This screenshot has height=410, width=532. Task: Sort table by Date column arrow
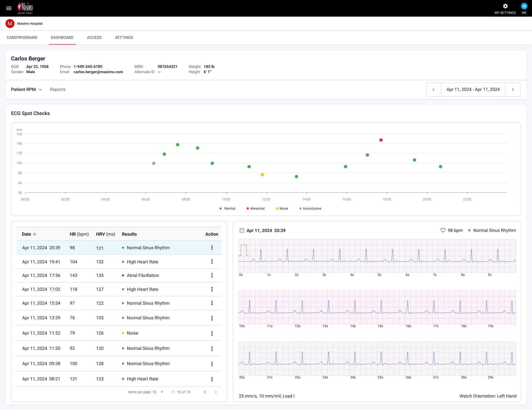click(35, 234)
